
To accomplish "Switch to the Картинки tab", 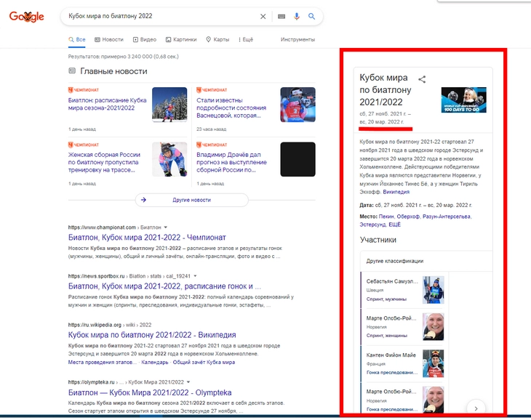I will [181, 39].
